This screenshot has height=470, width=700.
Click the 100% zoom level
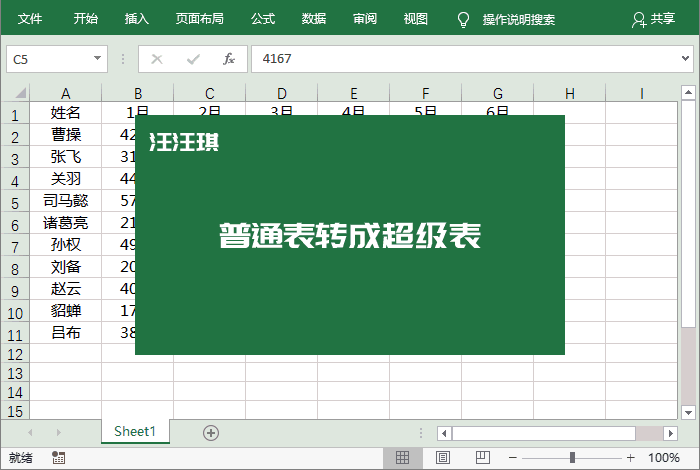[x=664, y=458]
